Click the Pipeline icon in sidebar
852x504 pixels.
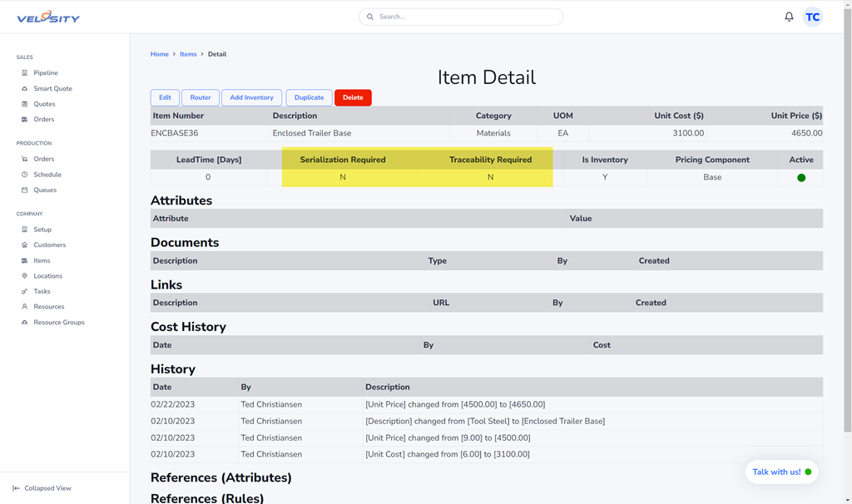click(25, 73)
